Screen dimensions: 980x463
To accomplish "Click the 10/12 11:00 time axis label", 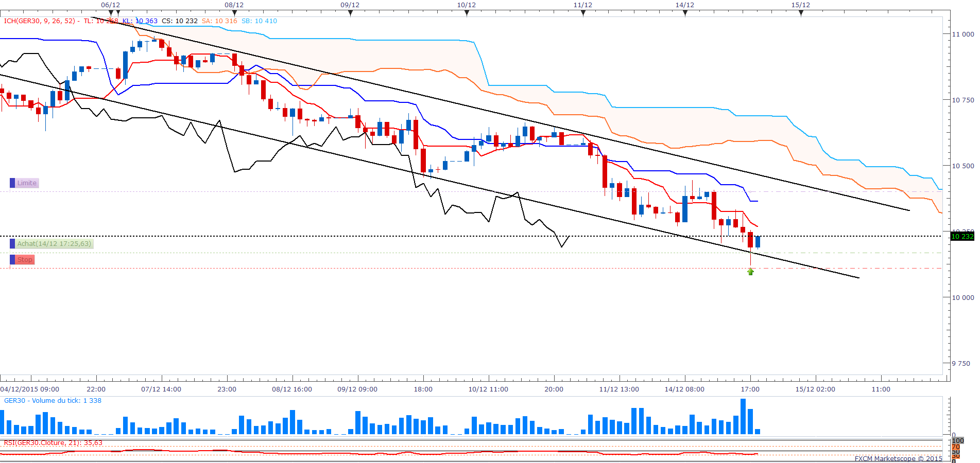I will pos(488,389).
